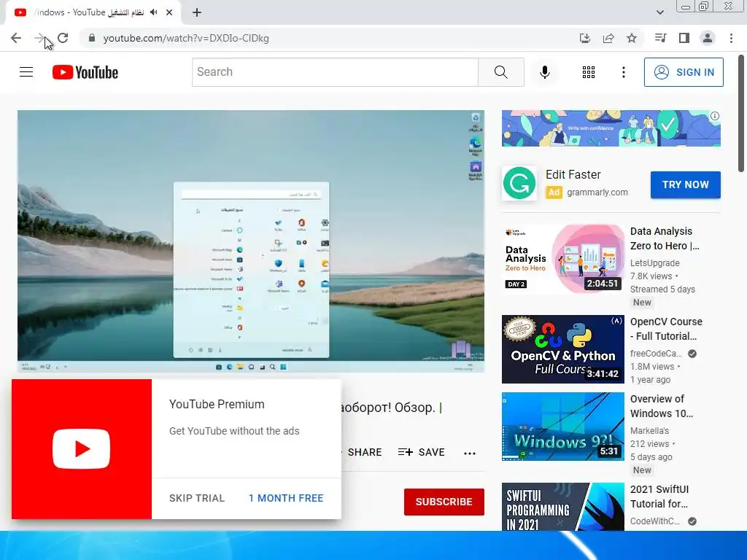The height and width of the screenshot is (560, 747).
Task: Click the 'Edit Faster' ad headline
Action: coord(573,174)
